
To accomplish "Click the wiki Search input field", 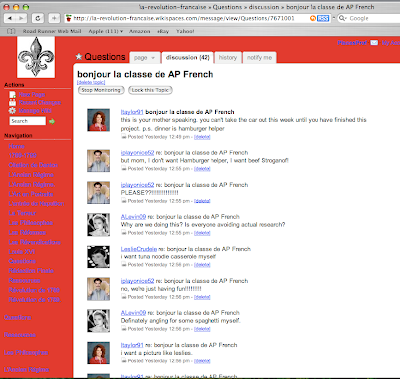I will point(27,121).
